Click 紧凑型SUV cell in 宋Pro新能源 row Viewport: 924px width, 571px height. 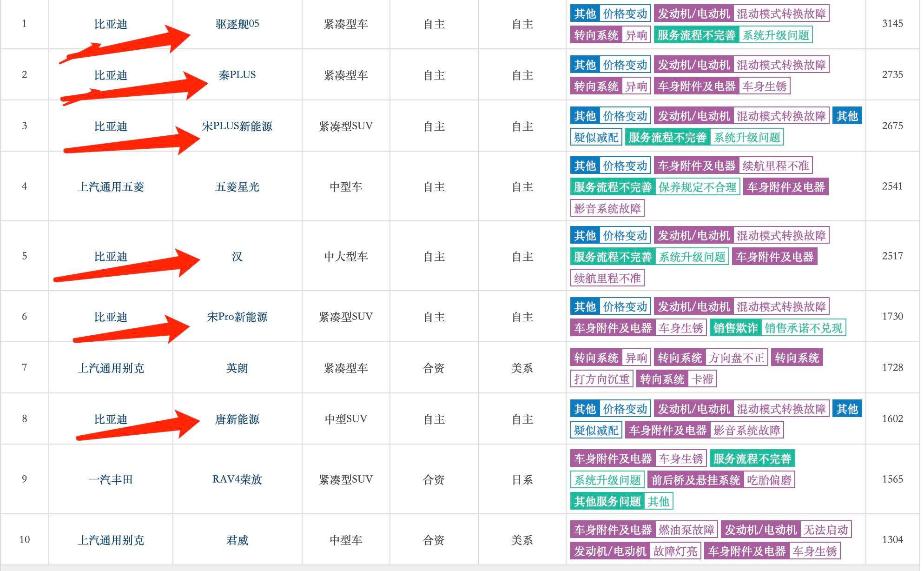pos(346,317)
